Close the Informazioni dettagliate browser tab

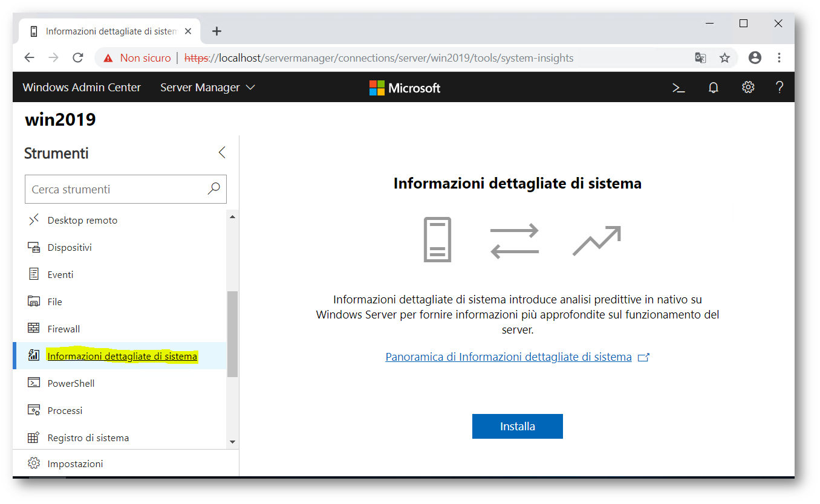click(x=188, y=31)
